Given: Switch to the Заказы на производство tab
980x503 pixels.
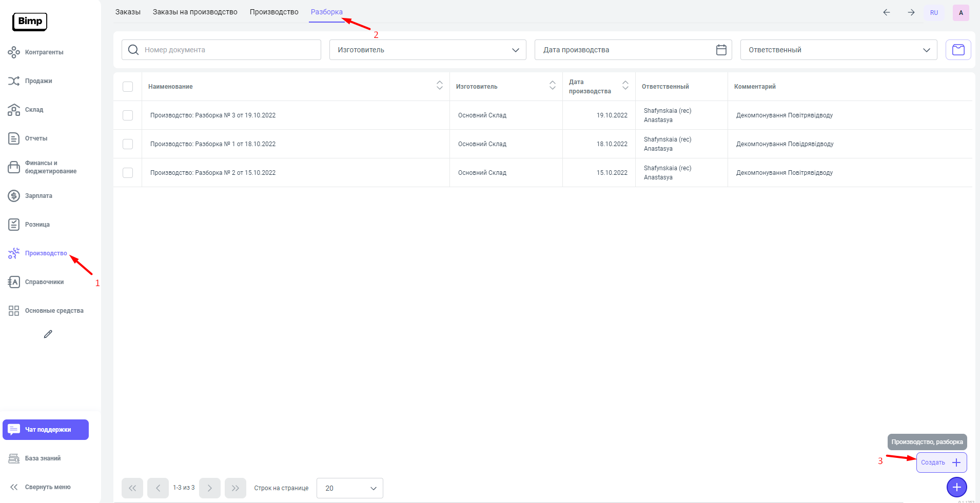Looking at the screenshot, I should click(x=195, y=12).
